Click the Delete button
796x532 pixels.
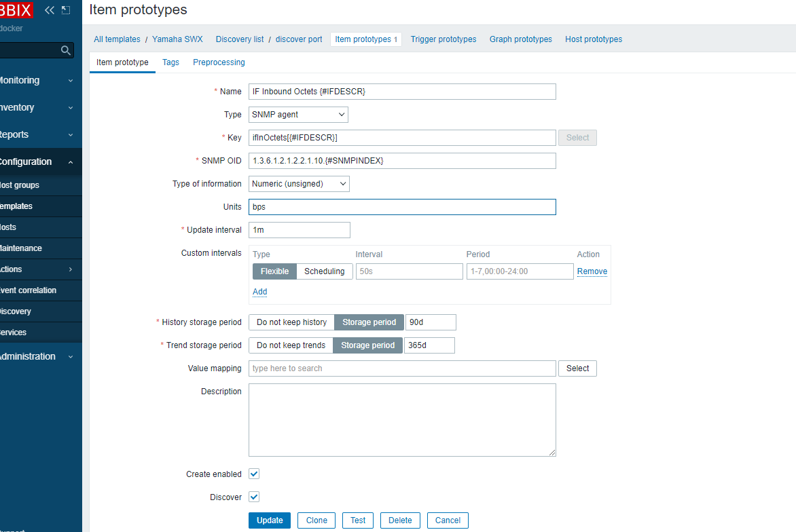coord(400,520)
